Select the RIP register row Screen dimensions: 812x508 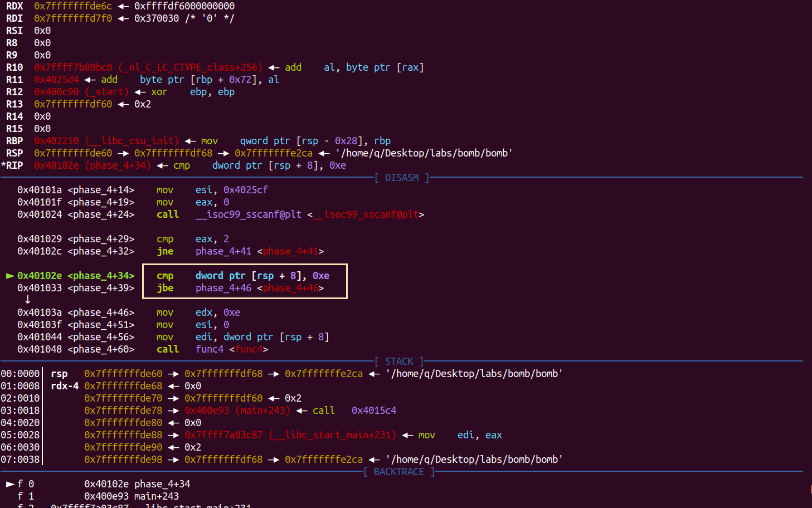tap(13, 165)
